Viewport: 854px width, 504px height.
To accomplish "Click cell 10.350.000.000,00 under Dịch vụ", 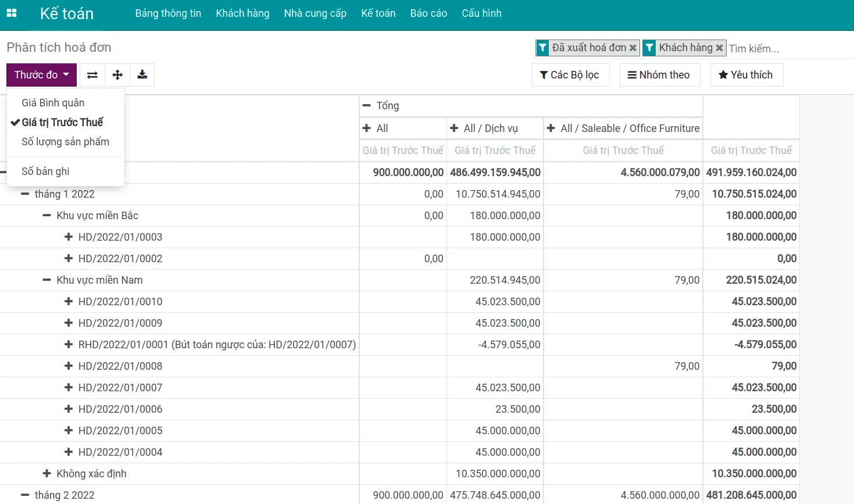I will [x=495, y=474].
